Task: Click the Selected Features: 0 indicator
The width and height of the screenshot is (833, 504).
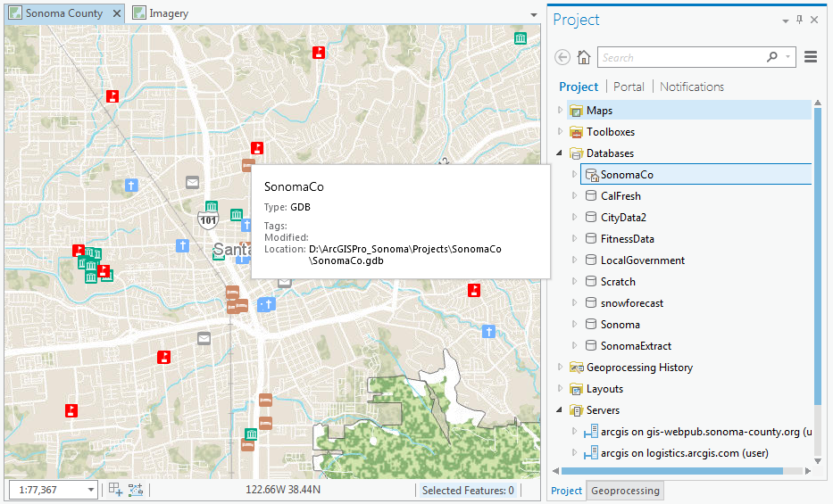Action: [468, 491]
